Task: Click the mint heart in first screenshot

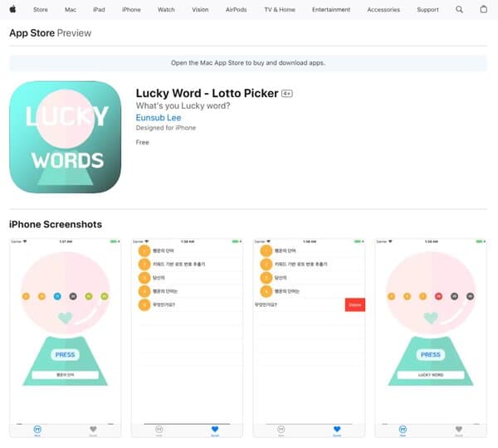Action: tap(66, 318)
